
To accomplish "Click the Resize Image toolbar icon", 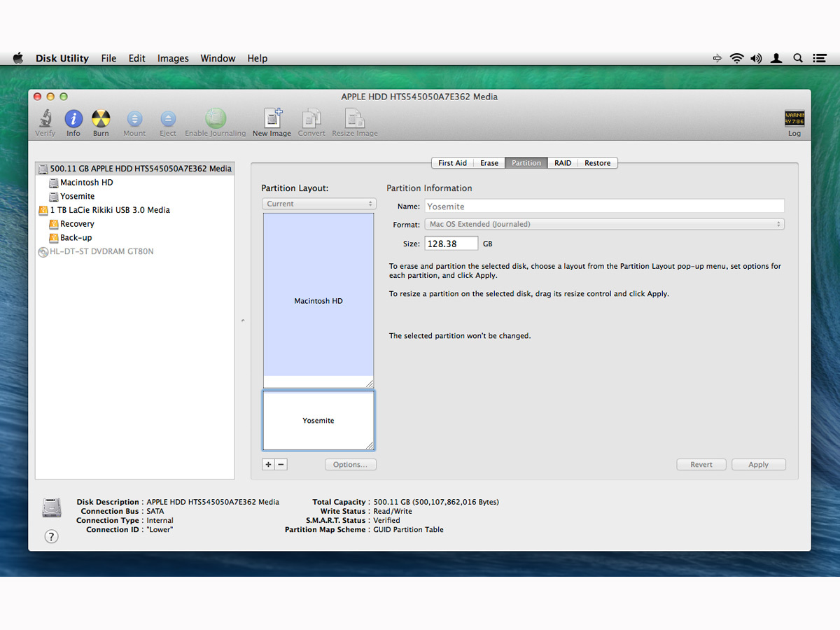I will (354, 118).
